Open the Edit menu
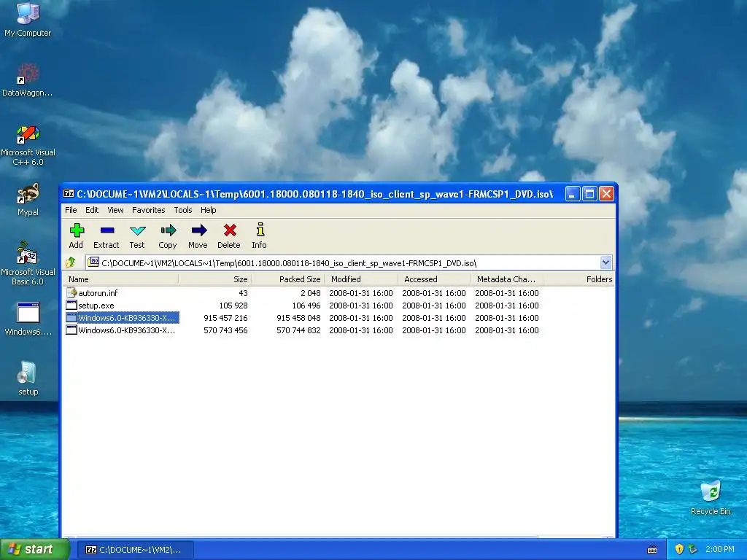747x560 pixels. point(92,210)
